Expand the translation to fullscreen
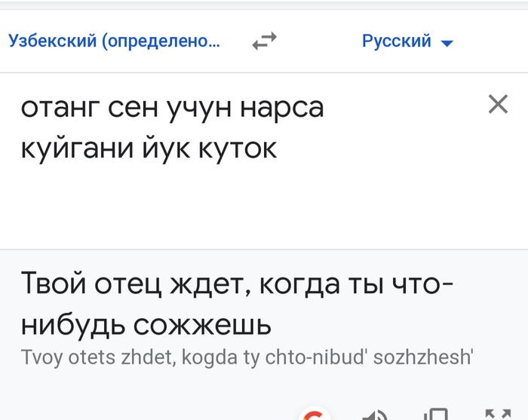The image size is (528, 420). coord(496,414)
